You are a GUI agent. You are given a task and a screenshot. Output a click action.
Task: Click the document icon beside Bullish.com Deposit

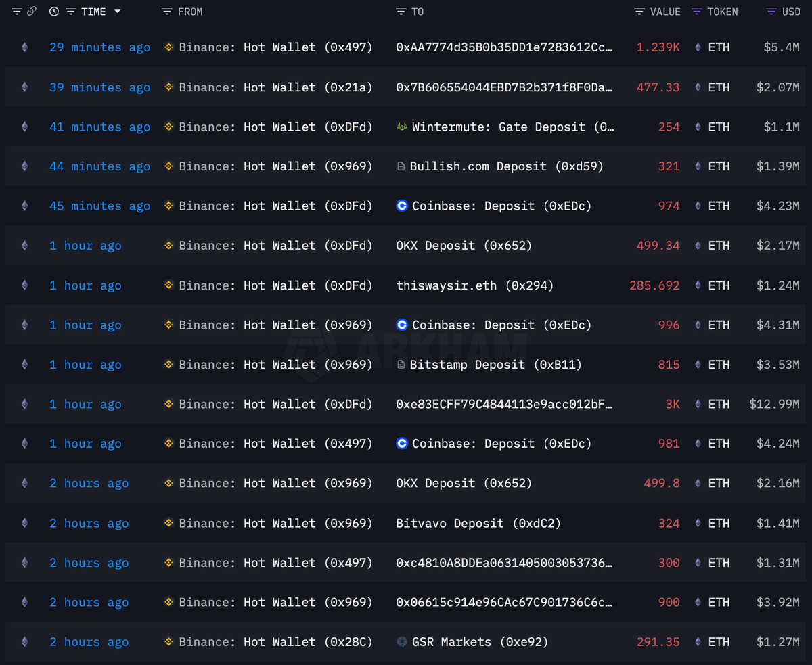[401, 166]
